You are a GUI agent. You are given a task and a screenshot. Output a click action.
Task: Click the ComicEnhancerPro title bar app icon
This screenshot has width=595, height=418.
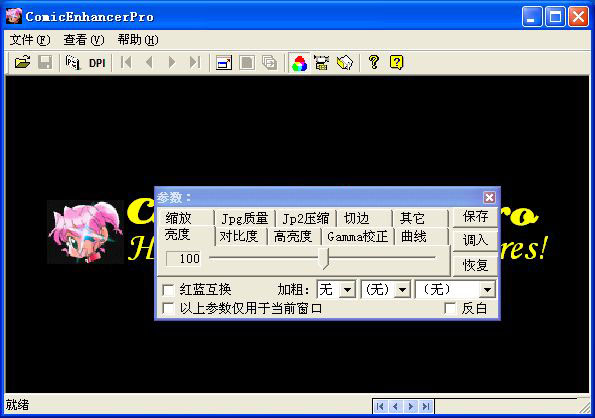(x=14, y=16)
